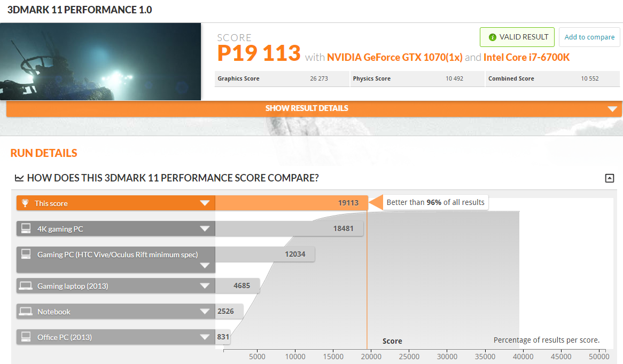
Task: Click the trophy icon beside This score
Action: click(25, 203)
